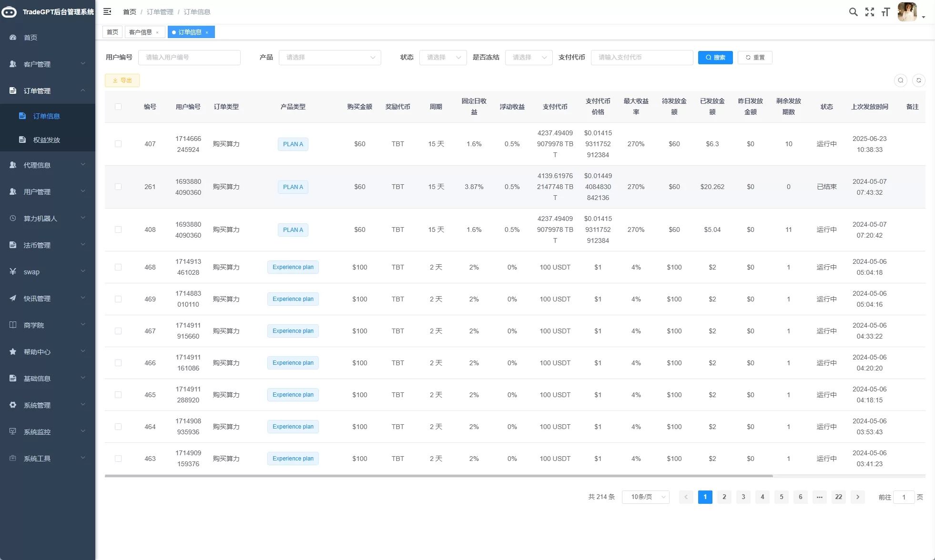Toggle search bar with round magnifier icon
Screen dimensions: 935x560
900,80
